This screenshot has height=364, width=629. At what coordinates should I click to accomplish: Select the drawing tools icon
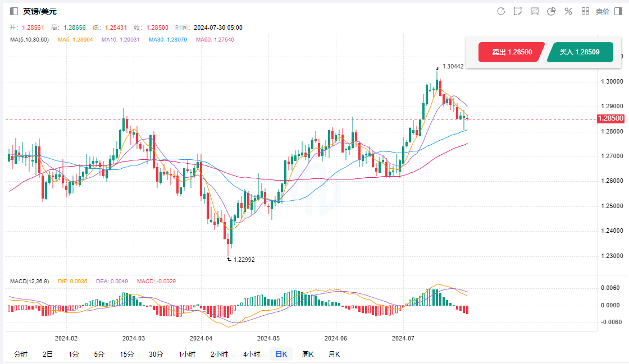pos(518,11)
